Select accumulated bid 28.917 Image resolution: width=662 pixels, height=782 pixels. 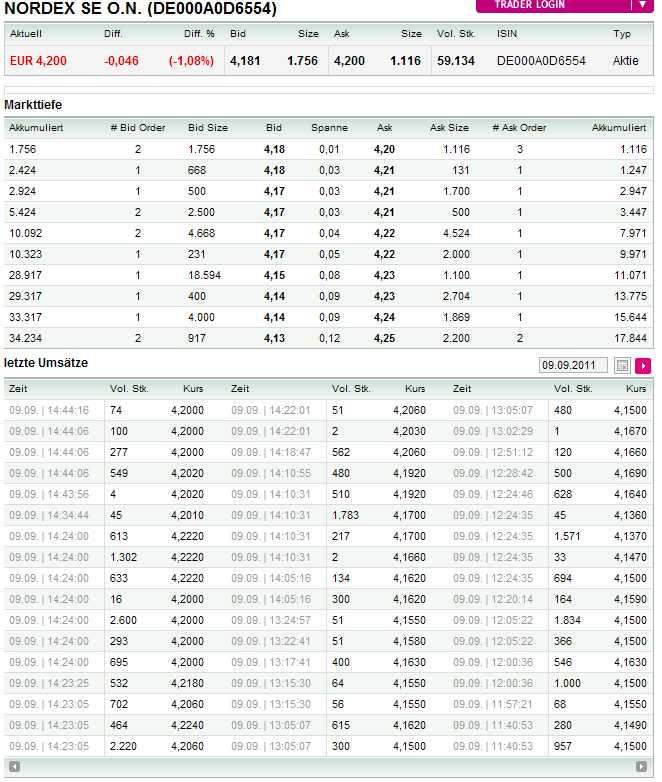coord(25,275)
